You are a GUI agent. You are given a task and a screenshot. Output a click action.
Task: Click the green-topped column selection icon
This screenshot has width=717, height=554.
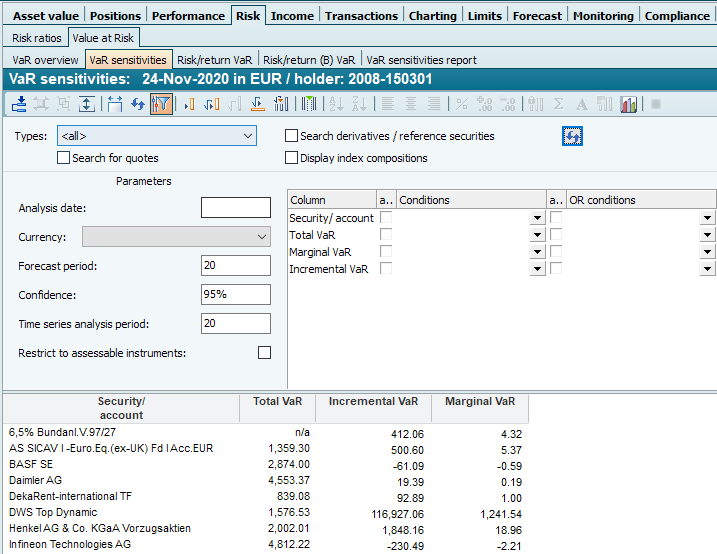click(309, 104)
